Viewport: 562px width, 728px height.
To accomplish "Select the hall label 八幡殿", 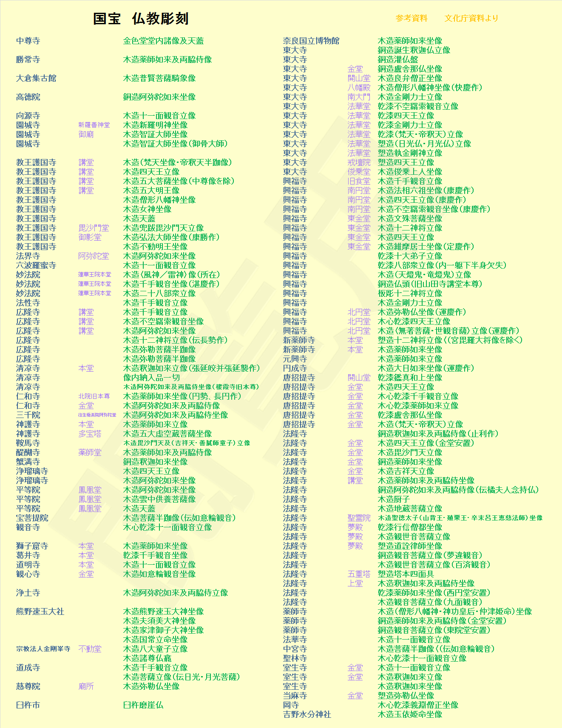I will (359, 88).
